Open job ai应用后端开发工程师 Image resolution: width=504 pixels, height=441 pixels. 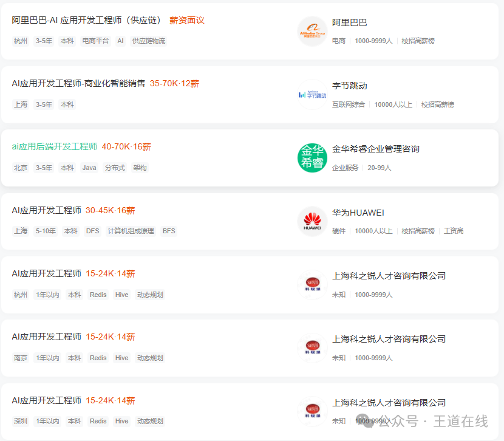pos(55,147)
